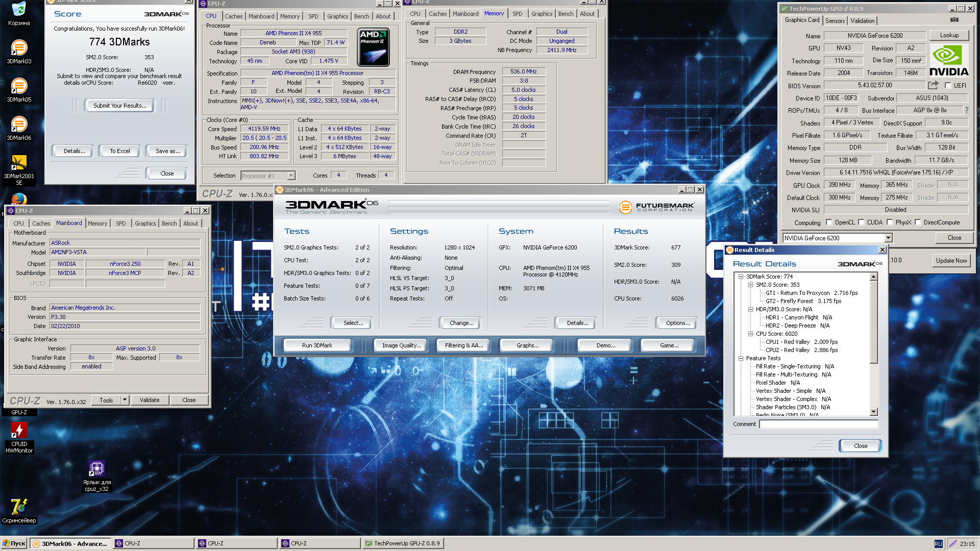Toggle the CUDA checkbox

tap(861, 222)
